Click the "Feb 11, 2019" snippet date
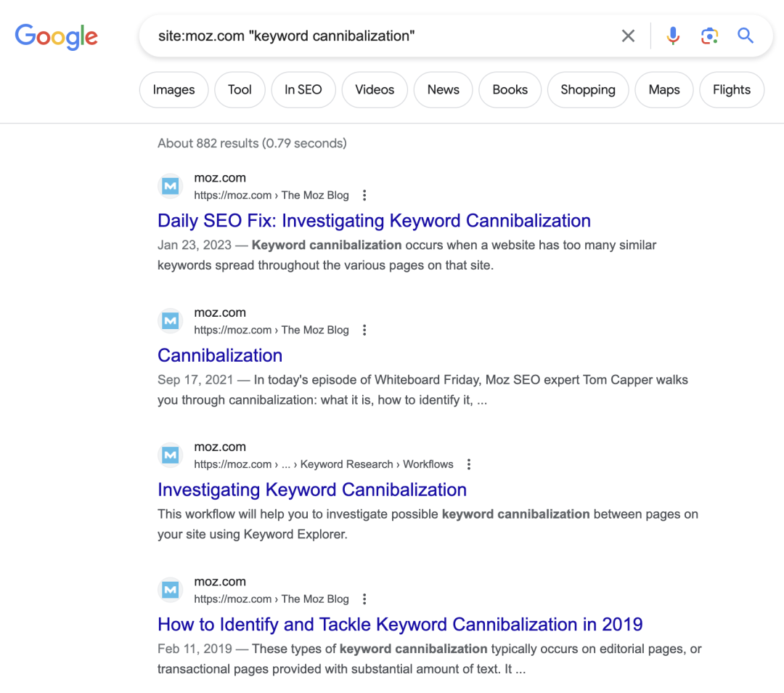The image size is (784, 693). coord(195,649)
